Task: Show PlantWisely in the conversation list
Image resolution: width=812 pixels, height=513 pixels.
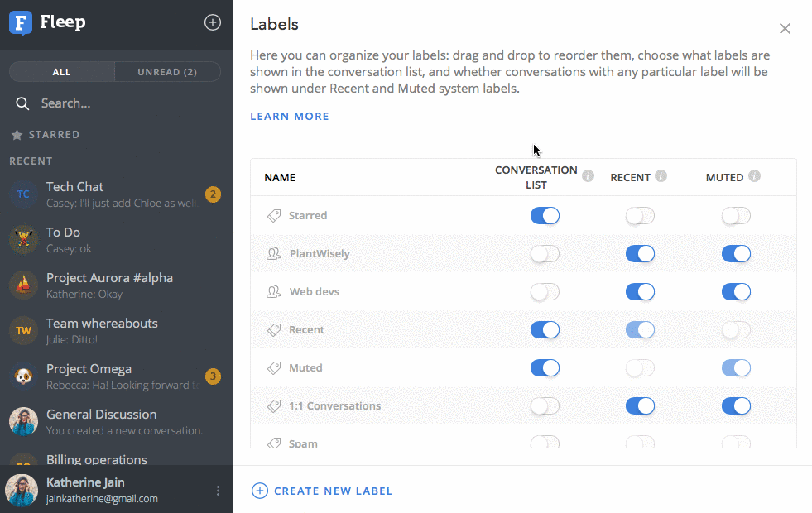Action: pos(545,254)
